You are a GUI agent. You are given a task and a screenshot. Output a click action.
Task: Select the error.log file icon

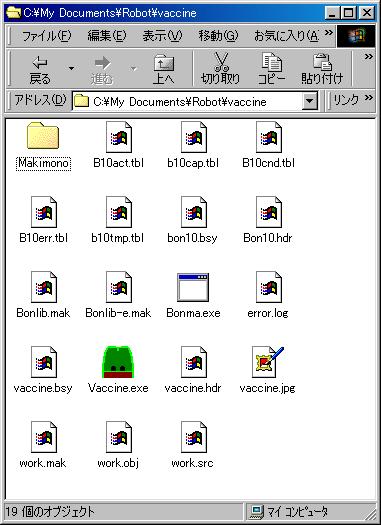coord(269,287)
